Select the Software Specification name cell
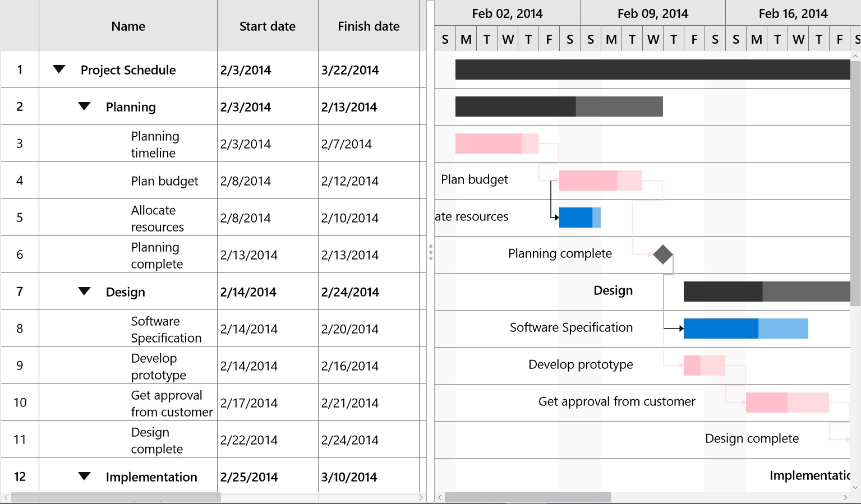Viewport: 861px width, 504px height. (x=128, y=329)
